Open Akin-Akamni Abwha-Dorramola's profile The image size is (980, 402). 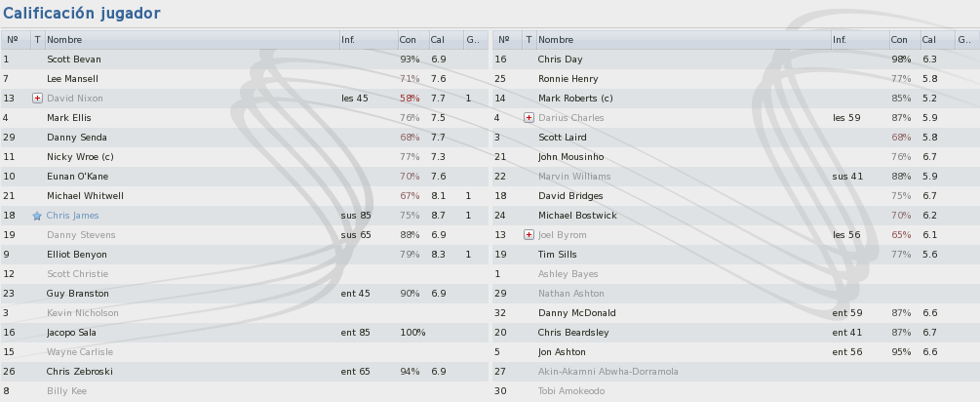608,372
